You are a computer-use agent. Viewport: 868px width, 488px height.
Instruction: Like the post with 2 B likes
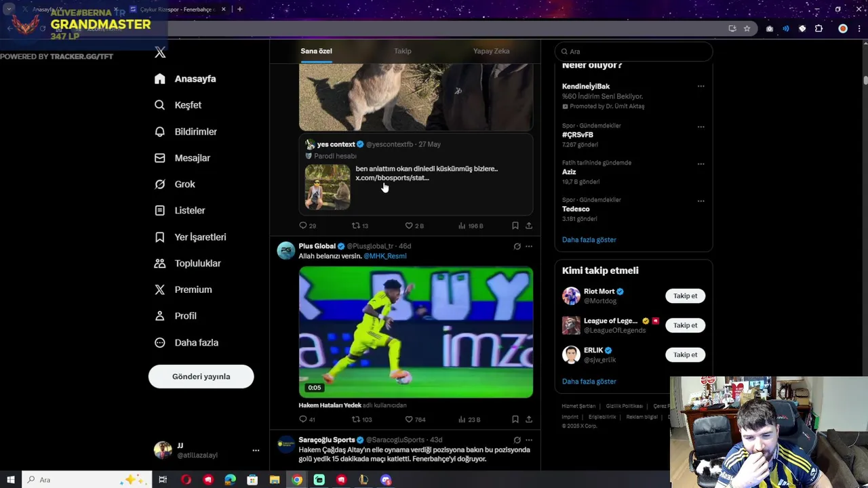coord(409,226)
